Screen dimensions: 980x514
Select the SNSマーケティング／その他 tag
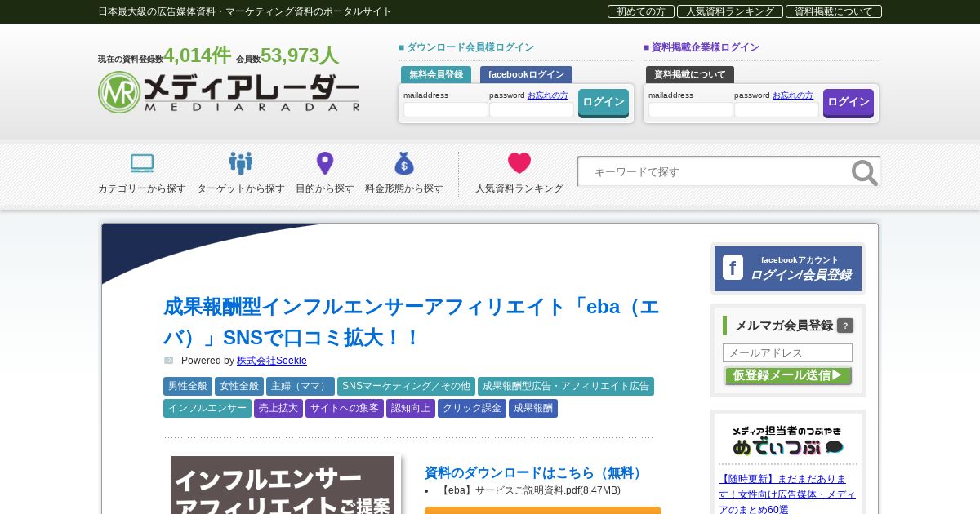[x=406, y=386]
